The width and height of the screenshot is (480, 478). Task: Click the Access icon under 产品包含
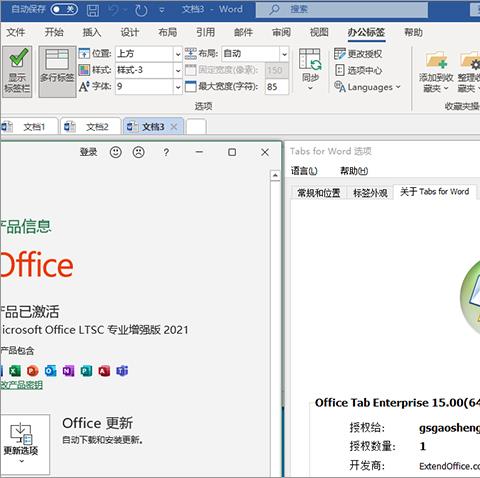coord(104,371)
